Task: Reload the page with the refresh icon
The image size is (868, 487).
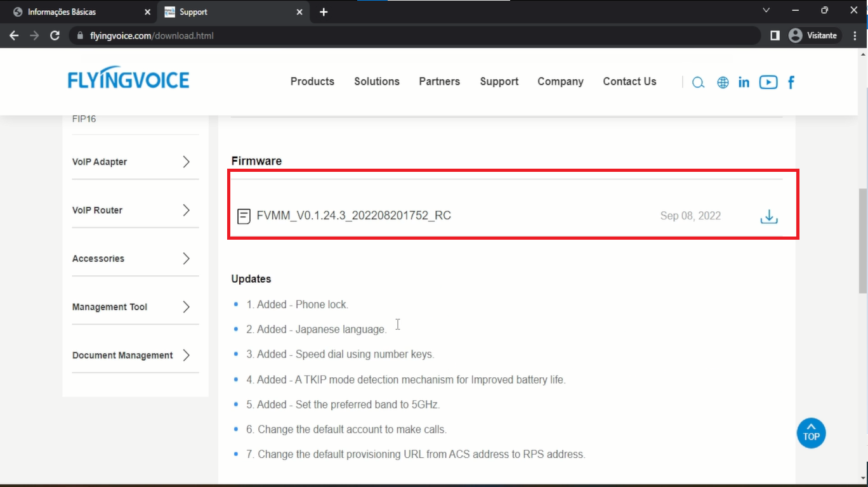Action: (x=55, y=36)
